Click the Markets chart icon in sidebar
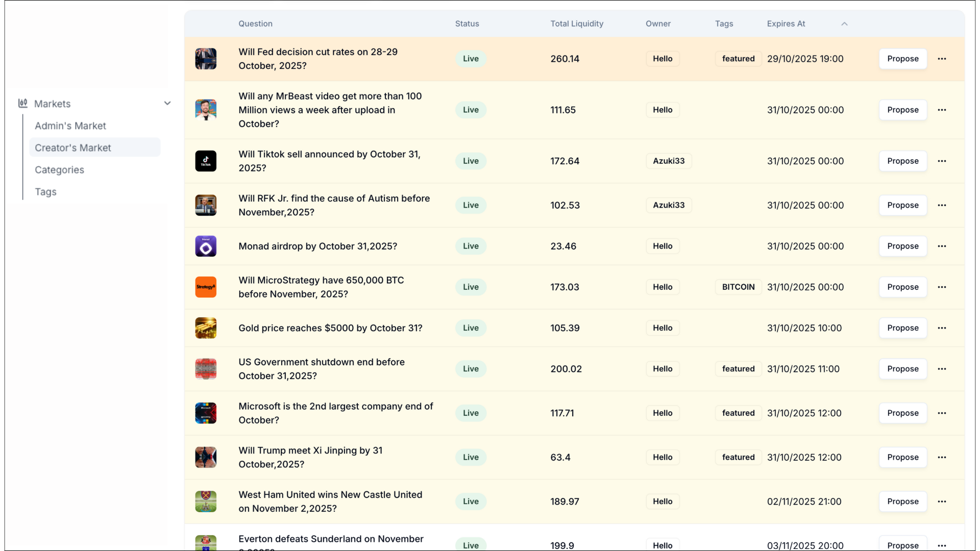The image size is (980, 551). click(x=23, y=104)
